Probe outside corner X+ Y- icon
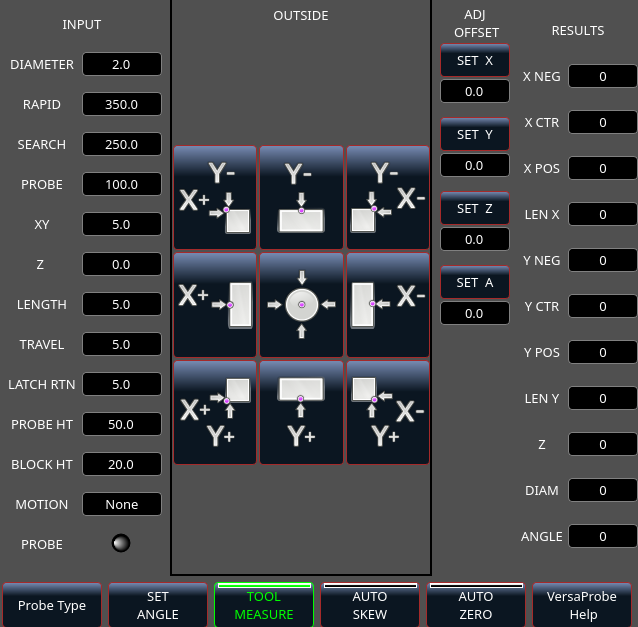Viewport: 638px width, 627px height. (215, 197)
